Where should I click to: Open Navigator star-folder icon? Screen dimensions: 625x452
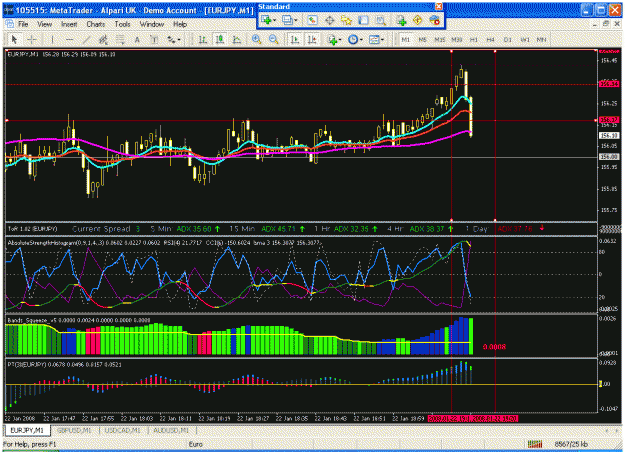tap(346, 20)
